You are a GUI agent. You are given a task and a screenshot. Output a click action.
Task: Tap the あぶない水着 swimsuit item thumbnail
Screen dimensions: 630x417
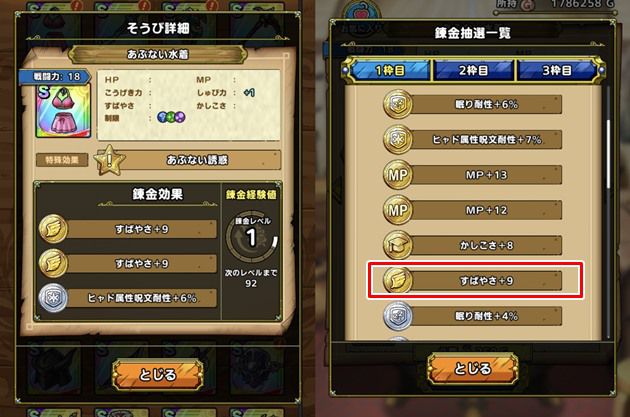pos(63,111)
